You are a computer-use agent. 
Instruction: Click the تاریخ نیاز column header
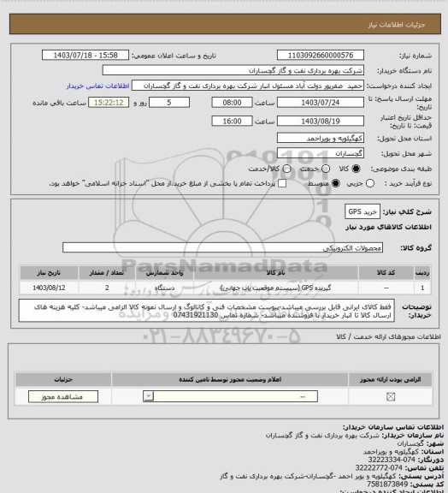[x=49, y=272]
